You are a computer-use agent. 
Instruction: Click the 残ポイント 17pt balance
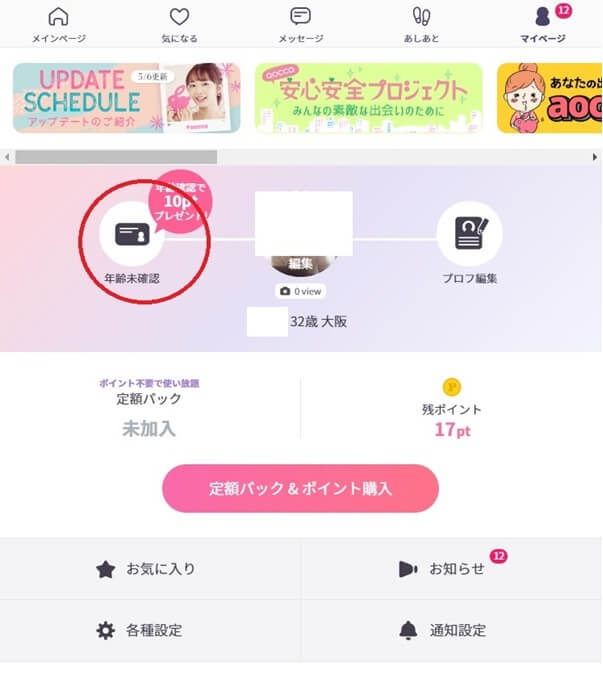coord(452,429)
